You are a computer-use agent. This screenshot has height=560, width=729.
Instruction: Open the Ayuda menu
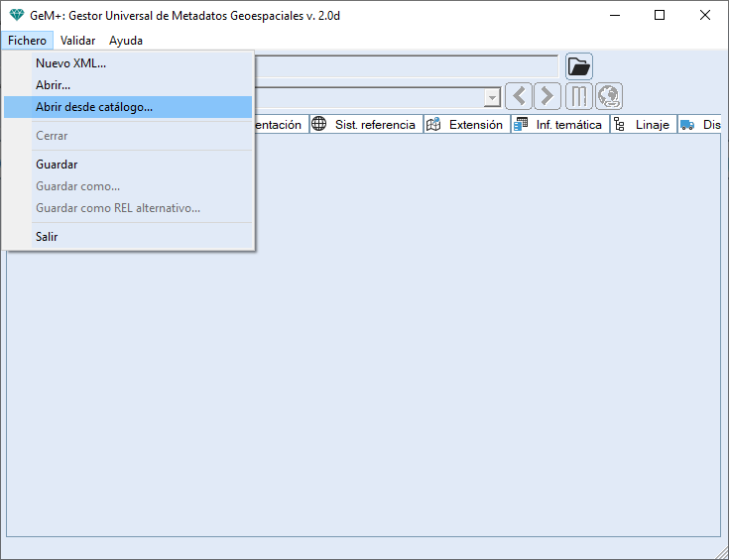(x=126, y=41)
